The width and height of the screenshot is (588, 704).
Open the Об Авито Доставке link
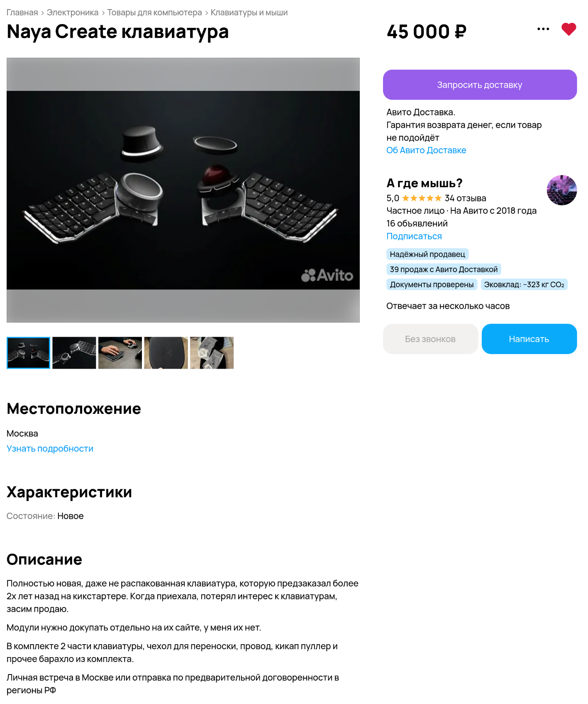[426, 150]
